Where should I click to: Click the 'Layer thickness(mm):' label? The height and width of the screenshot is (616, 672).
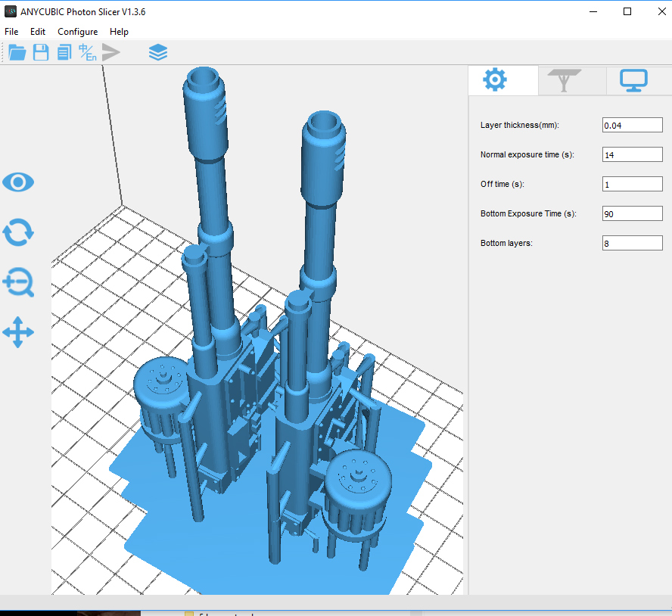(519, 125)
